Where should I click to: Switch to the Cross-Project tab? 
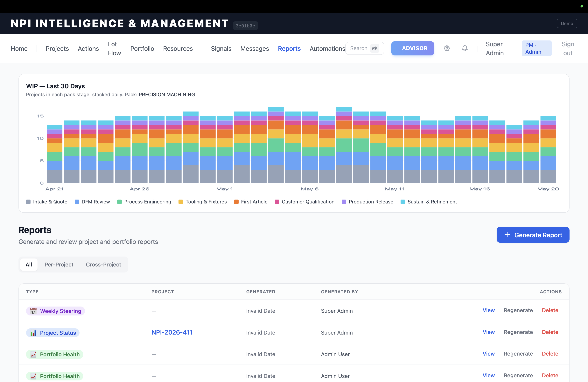103,265
